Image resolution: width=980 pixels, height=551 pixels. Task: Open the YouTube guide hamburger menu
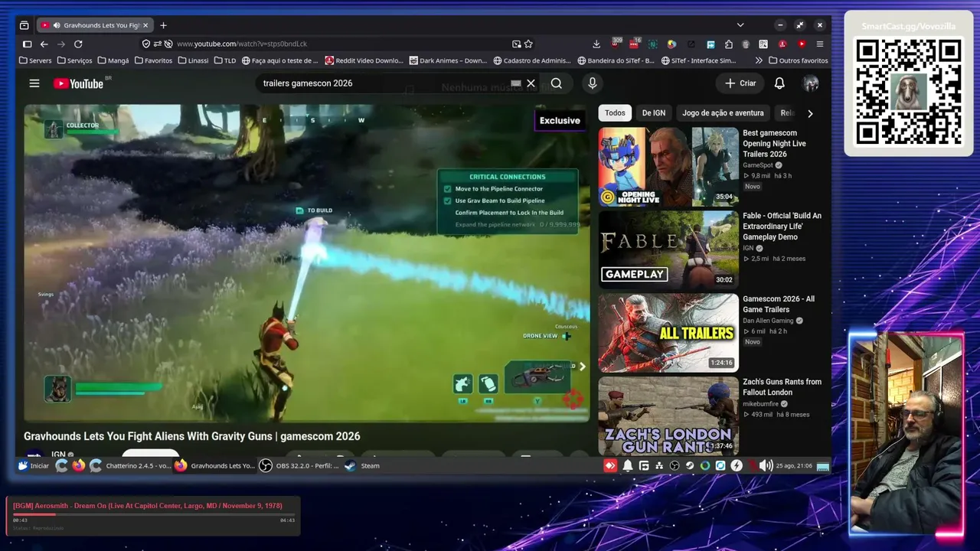point(34,83)
